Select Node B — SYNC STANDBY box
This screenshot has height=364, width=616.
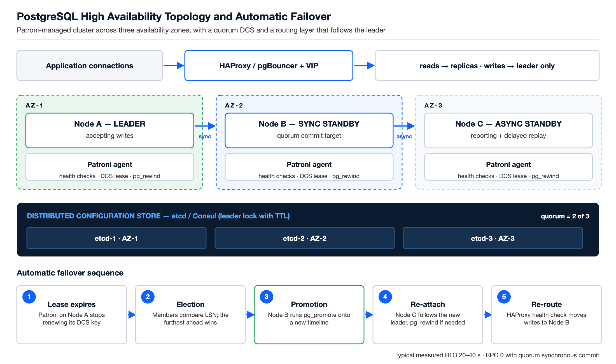click(309, 130)
